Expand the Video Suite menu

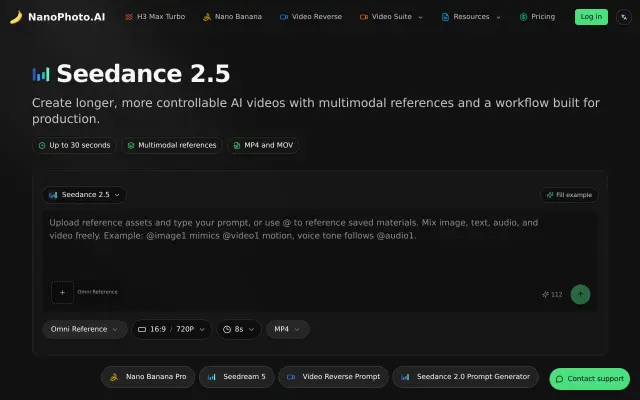[391, 17]
